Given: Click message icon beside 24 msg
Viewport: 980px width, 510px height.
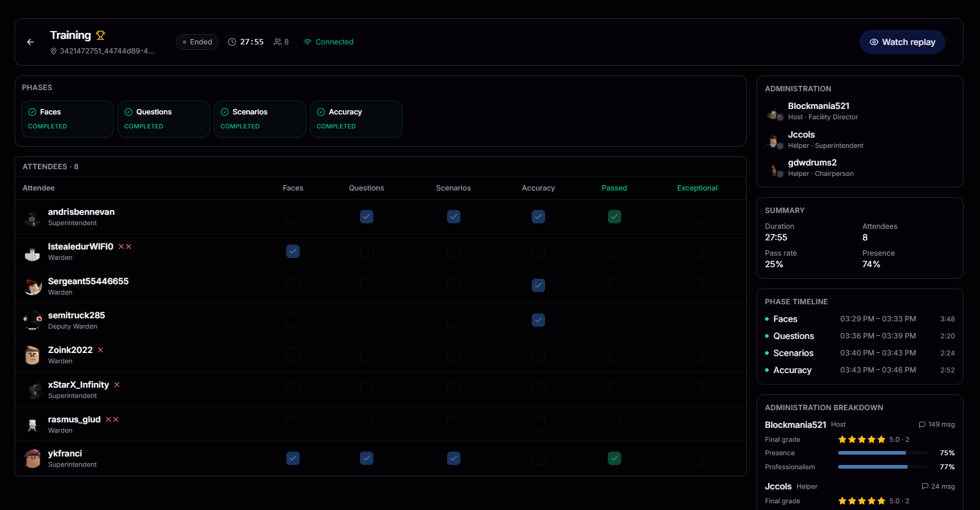Looking at the screenshot, I should (x=925, y=486).
